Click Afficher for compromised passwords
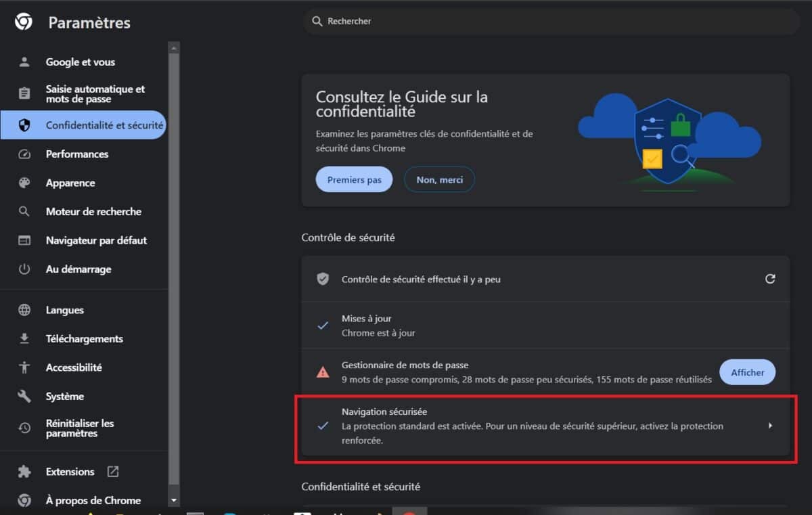This screenshot has width=812, height=515. point(748,372)
